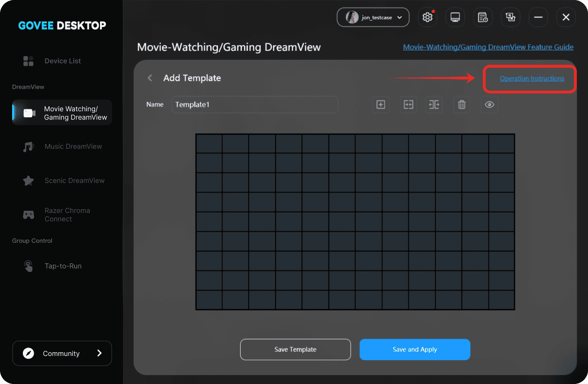Select Scenic DreamView in the sidebar
Screen dimensions: 588x384
coord(74,180)
